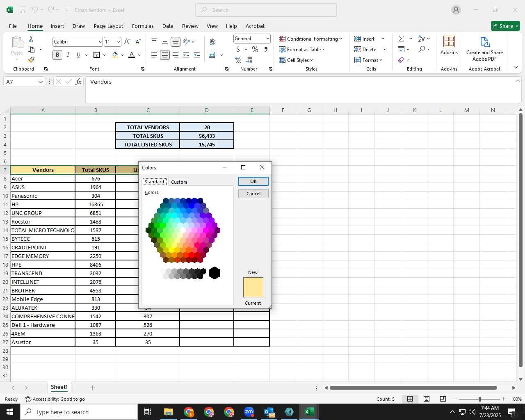Open the font name Calibri dropdown

point(100,42)
